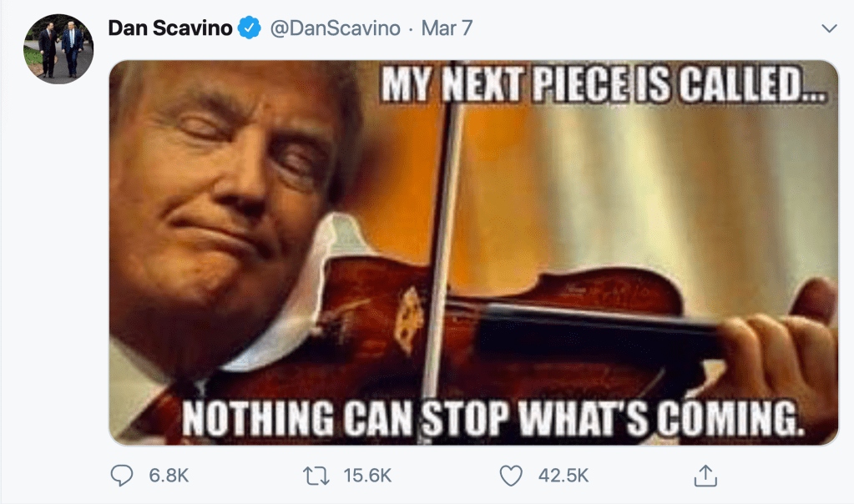Expand the tweet options chevron

tap(829, 28)
